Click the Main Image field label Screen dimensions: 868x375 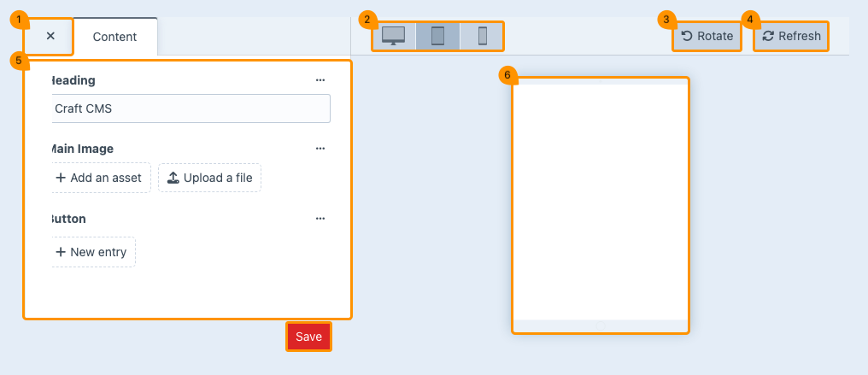coord(82,149)
